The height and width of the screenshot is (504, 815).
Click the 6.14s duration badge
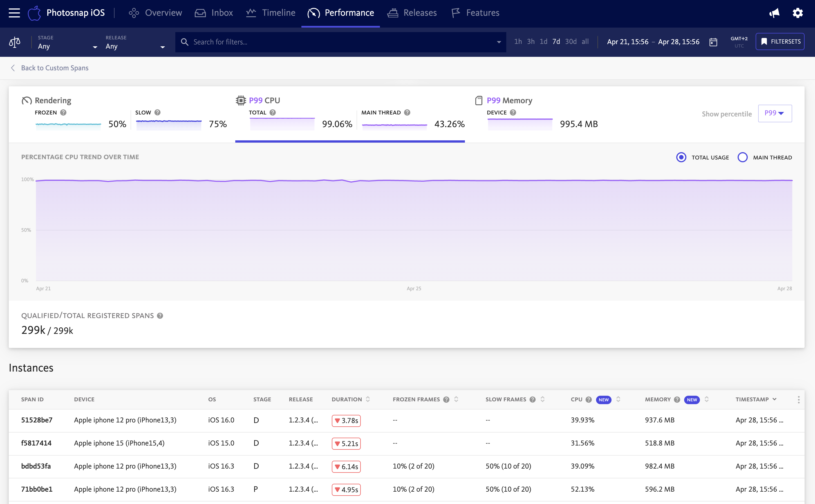(x=346, y=467)
